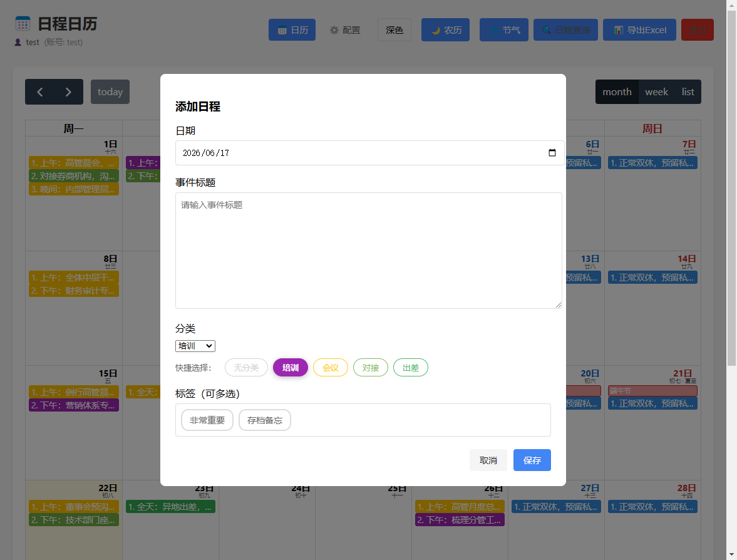Click the day number 1日
The width and height of the screenshot is (737, 560).
[x=110, y=144]
